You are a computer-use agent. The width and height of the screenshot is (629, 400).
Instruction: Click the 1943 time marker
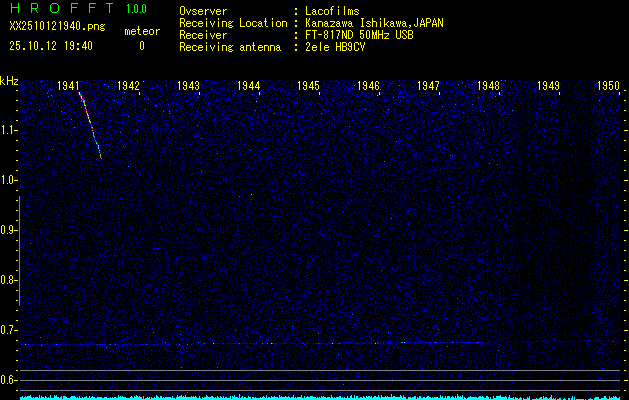point(189,86)
